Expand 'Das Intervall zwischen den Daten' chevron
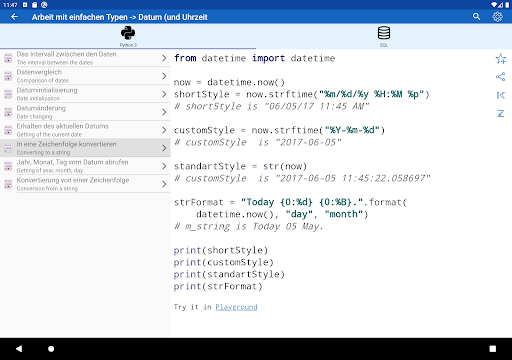 pyautogui.click(x=164, y=58)
